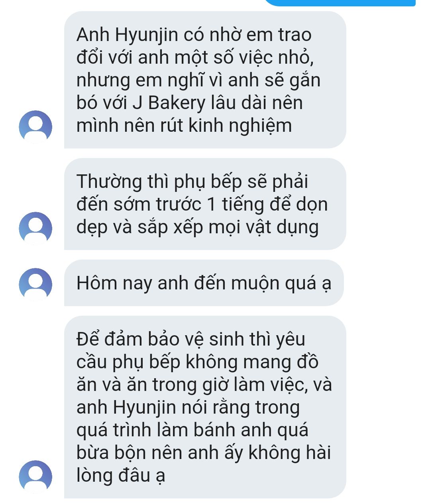The width and height of the screenshot is (430, 504).
Task: Select the message starting 'Để đảm bảo vệ sinh'
Action: pyautogui.click(x=205, y=407)
